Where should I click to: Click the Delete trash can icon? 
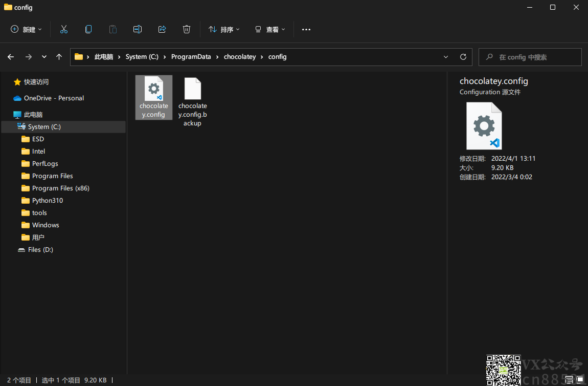click(x=187, y=29)
